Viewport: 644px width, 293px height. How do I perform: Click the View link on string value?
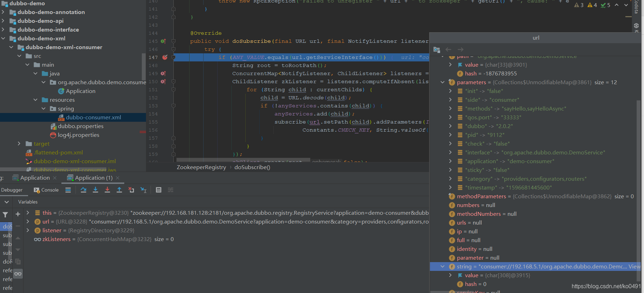click(634, 266)
